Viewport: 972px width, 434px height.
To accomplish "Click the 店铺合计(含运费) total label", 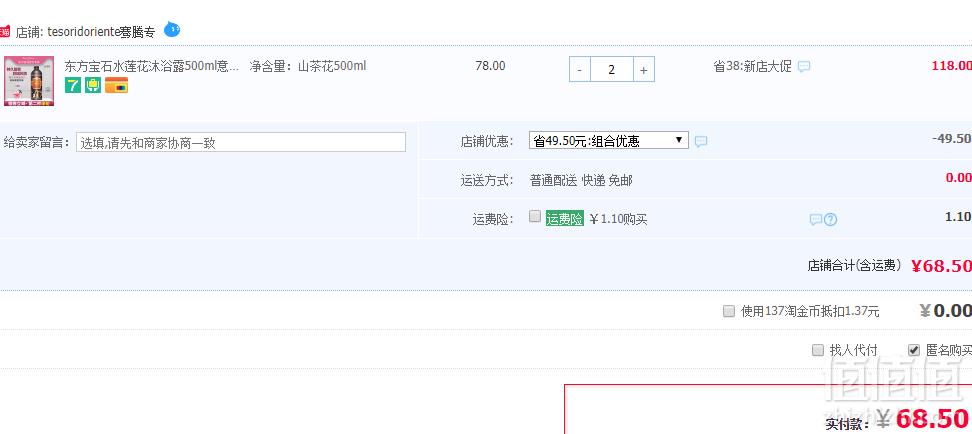I will tap(854, 265).
